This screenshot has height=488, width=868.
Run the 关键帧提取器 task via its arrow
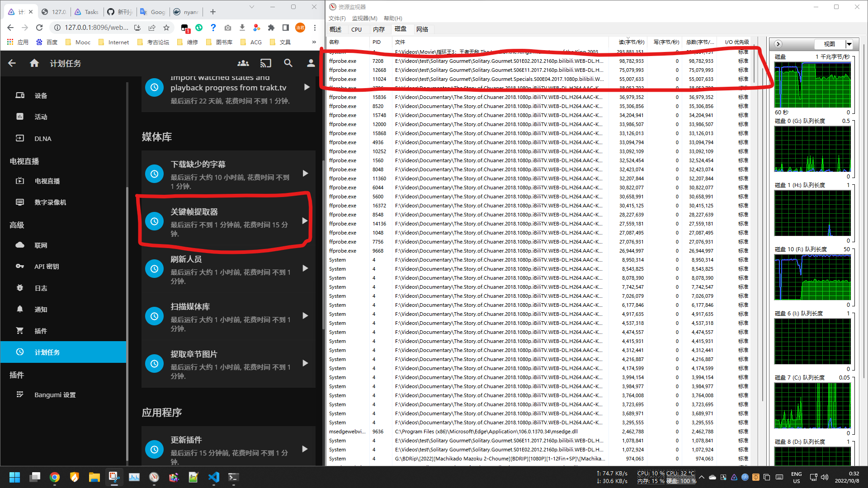(x=305, y=221)
